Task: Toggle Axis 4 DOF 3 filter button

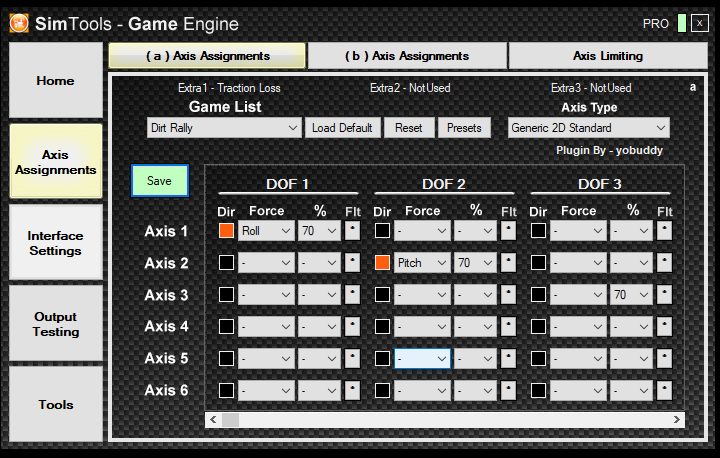Action: tap(664, 327)
